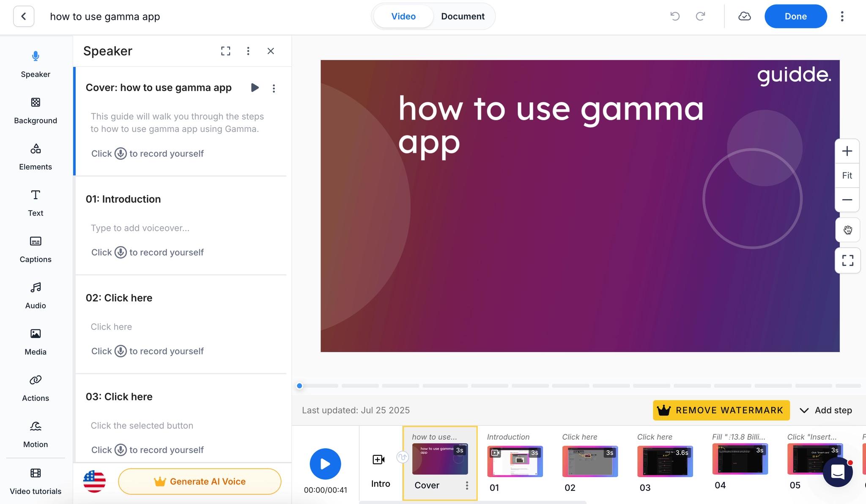
Task: Open Video tutorials in sidebar
Action: point(36,481)
